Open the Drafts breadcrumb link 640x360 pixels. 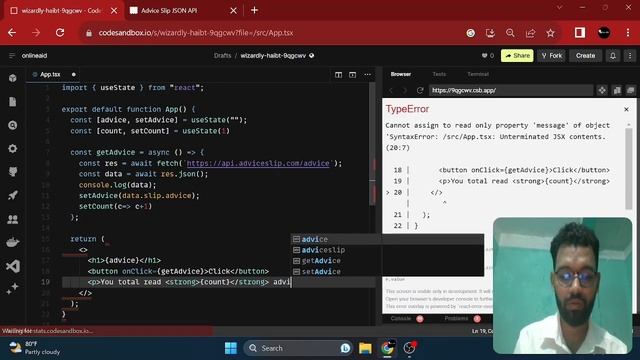[x=222, y=56]
